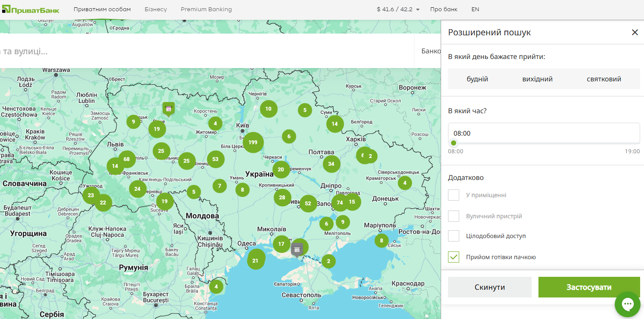Click the green branch marker near Rivne
644x319 pixels.
tap(168, 108)
